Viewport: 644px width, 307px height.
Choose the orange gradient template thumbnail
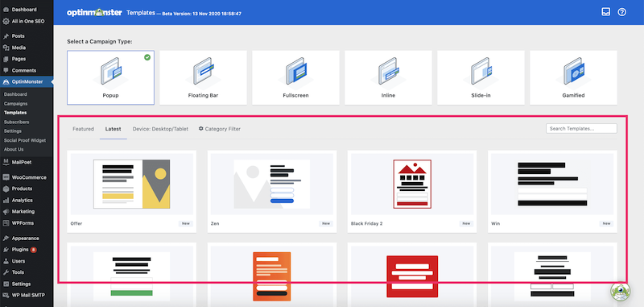point(272,276)
